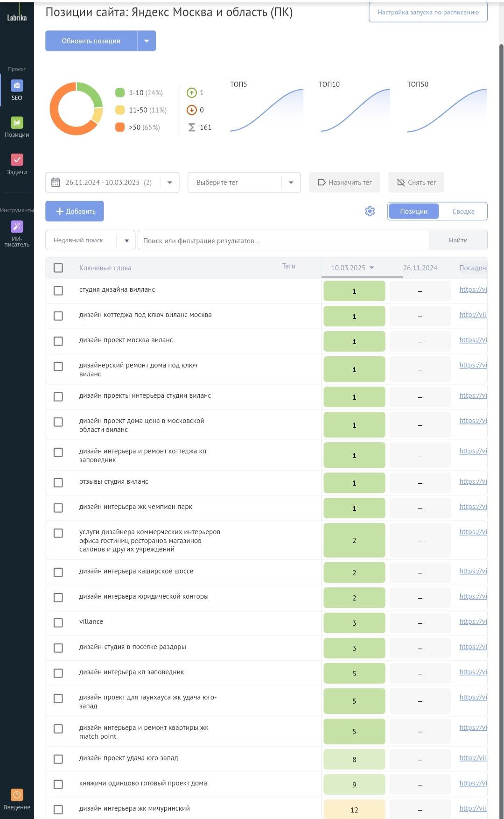
Task: Click the green 1-10 legend swatch
Action: point(120,93)
